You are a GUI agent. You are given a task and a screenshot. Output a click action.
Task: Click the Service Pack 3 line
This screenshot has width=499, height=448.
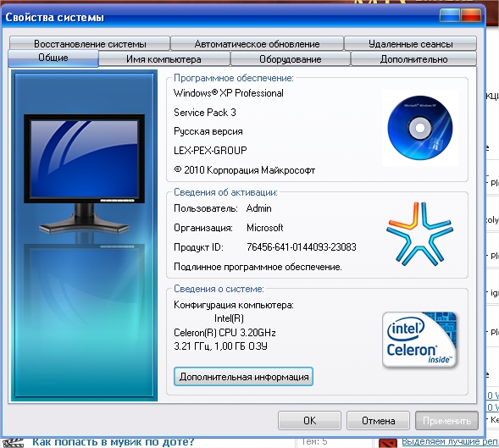pyautogui.click(x=205, y=113)
